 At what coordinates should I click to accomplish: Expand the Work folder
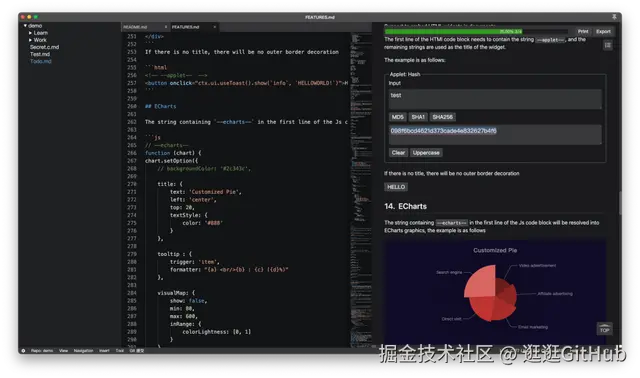pos(30,40)
